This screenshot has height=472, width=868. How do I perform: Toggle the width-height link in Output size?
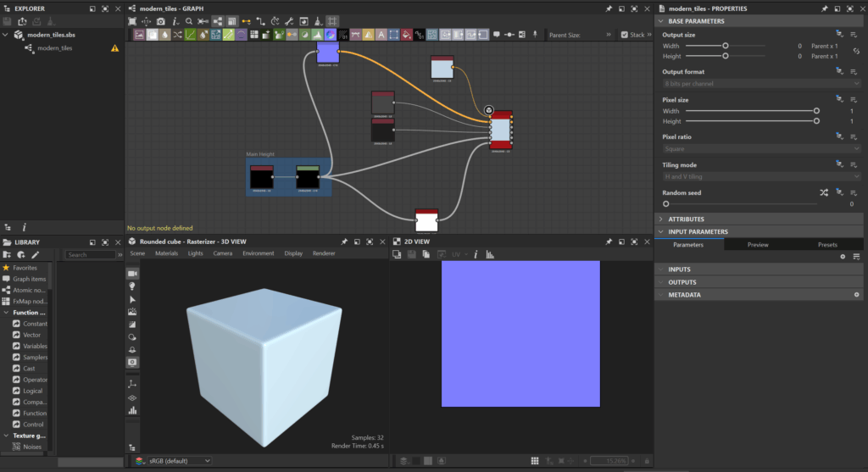[x=856, y=51]
